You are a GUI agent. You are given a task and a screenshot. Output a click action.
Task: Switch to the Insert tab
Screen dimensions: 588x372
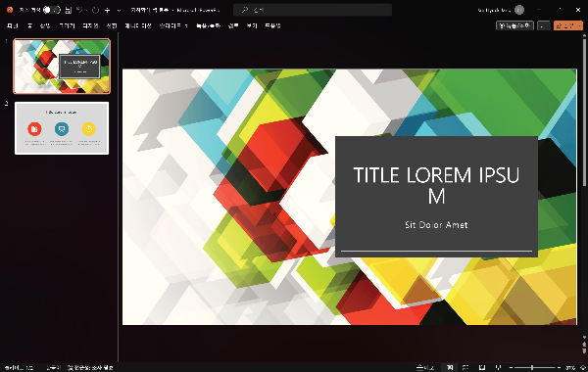pos(45,25)
